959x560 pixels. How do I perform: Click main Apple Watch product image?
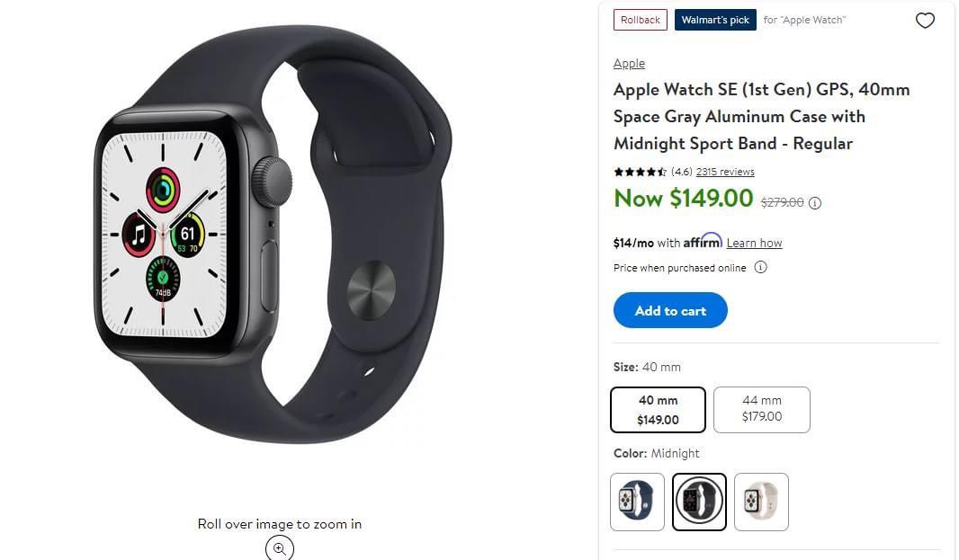(273, 234)
